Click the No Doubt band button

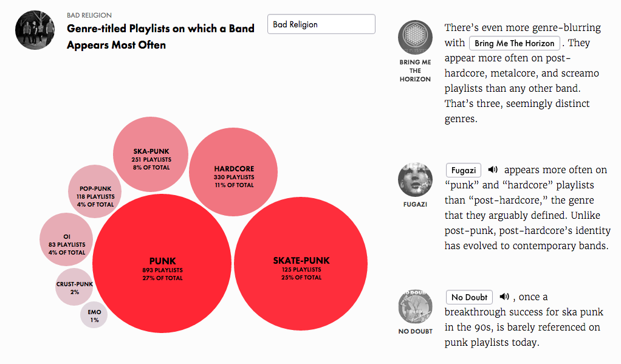(x=469, y=297)
